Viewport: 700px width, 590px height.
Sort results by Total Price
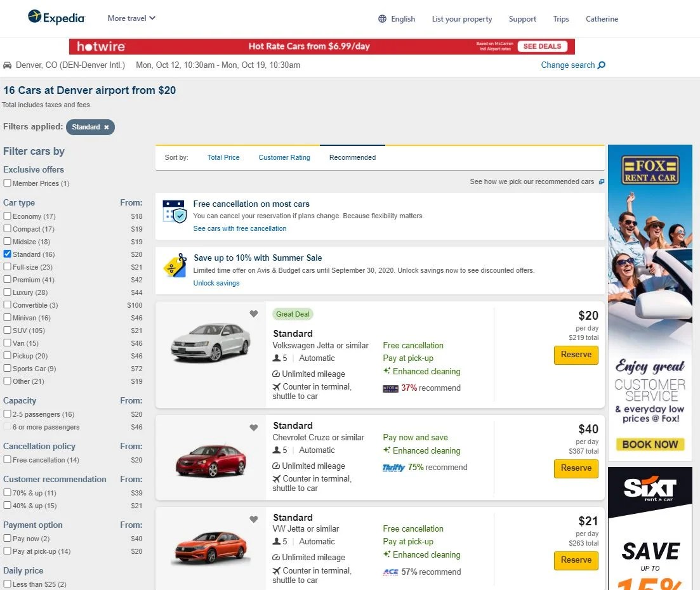point(223,157)
